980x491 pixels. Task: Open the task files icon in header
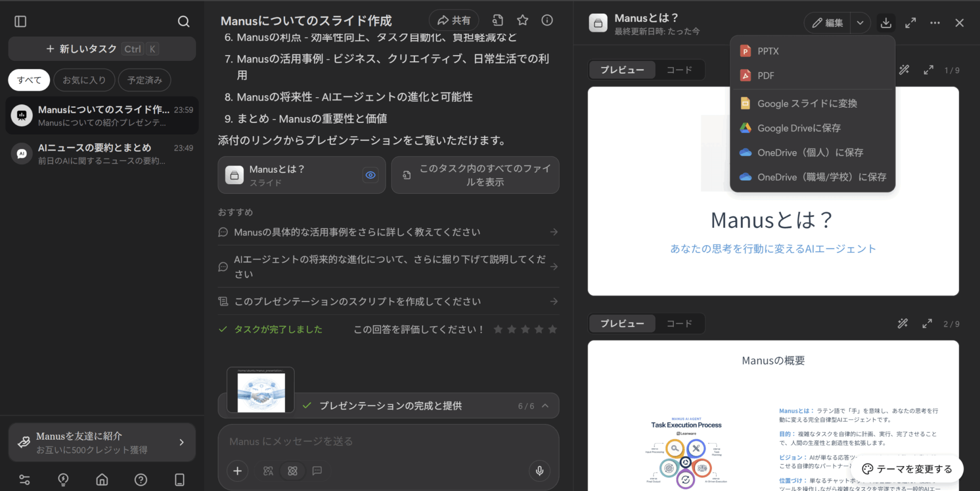coord(498,20)
